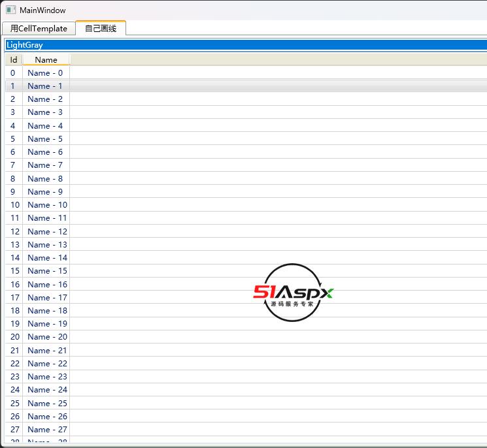The image size is (487, 448).
Task: Click the Id cell showing 5
Action: (x=12, y=139)
